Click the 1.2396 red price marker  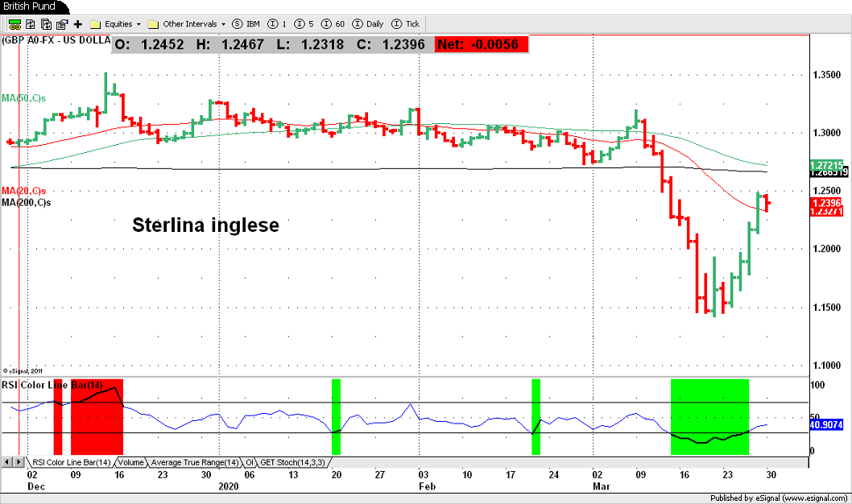(826, 203)
